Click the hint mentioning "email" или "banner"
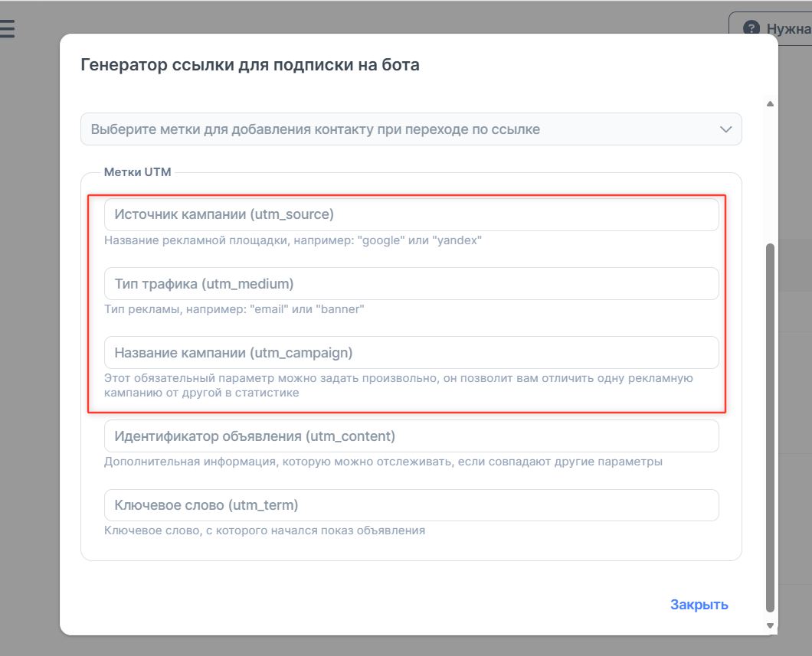812x656 pixels. (234, 309)
